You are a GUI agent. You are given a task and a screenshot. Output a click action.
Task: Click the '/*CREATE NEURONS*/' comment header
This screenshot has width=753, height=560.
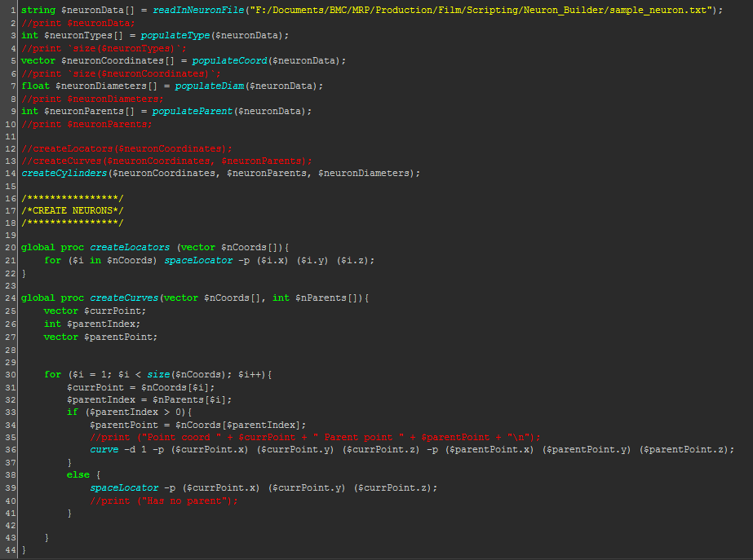(x=72, y=210)
